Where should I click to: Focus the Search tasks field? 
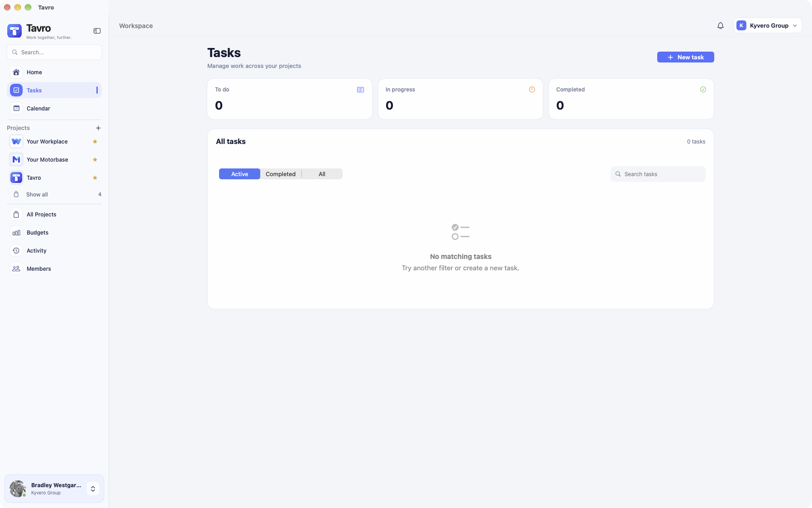click(x=658, y=174)
